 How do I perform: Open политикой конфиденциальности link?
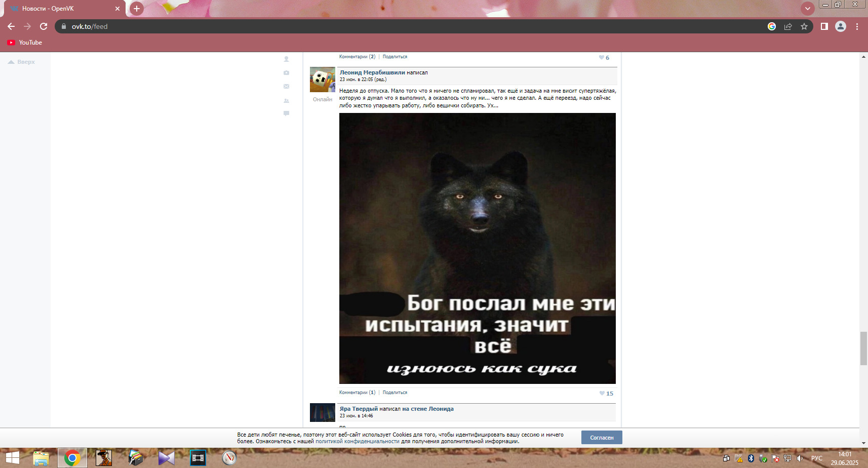[x=358, y=441]
